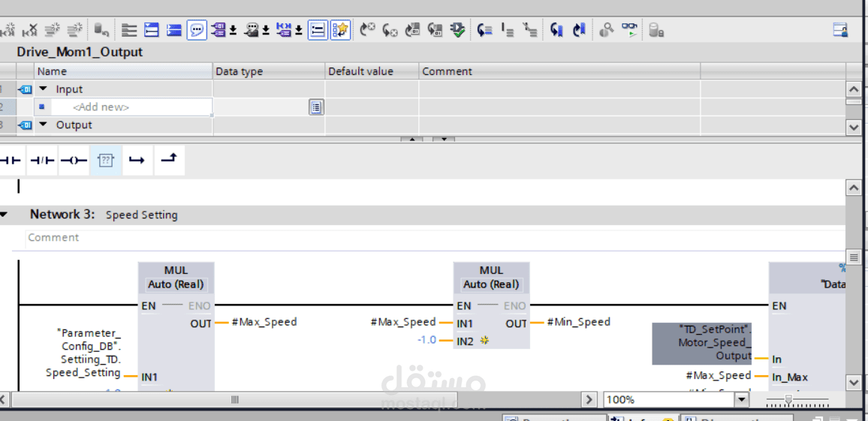
Task: Click the Add row toolbar icon
Action: (76, 29)
